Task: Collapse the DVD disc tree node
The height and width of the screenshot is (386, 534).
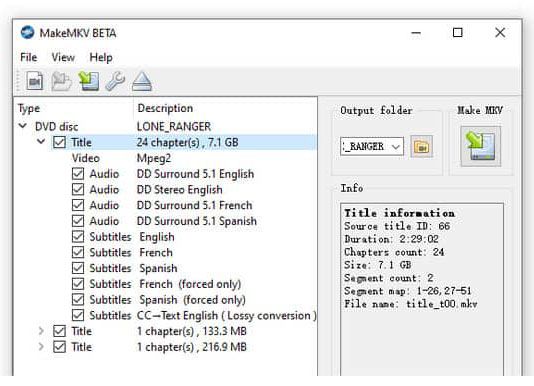Action: click(22, 126)
